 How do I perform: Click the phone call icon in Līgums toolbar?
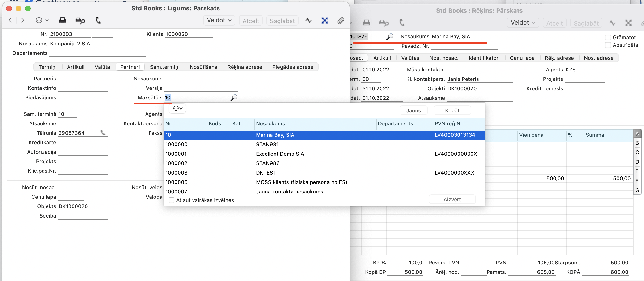tap(98, 20)
